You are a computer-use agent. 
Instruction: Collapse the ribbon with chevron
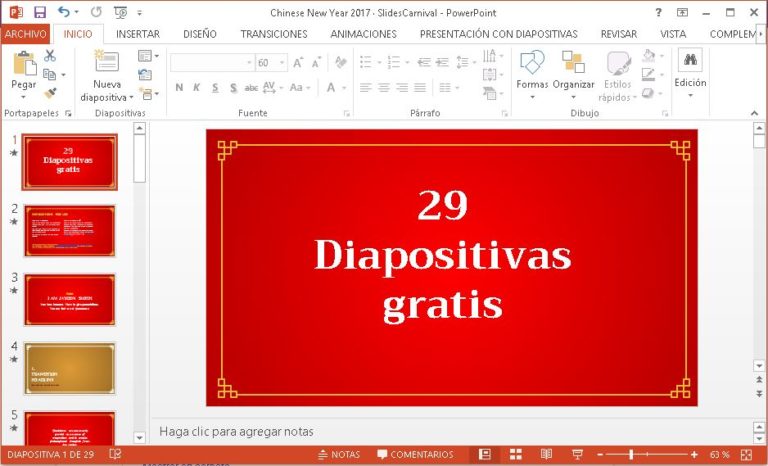pyautogui.click(x=754, y=113)
